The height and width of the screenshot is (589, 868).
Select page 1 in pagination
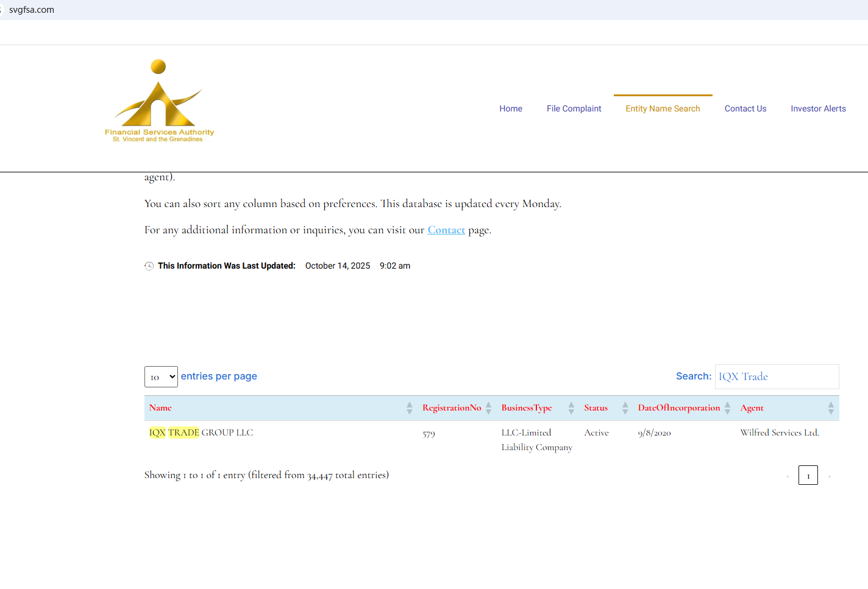pyautogui.click(x=808, y=475)
